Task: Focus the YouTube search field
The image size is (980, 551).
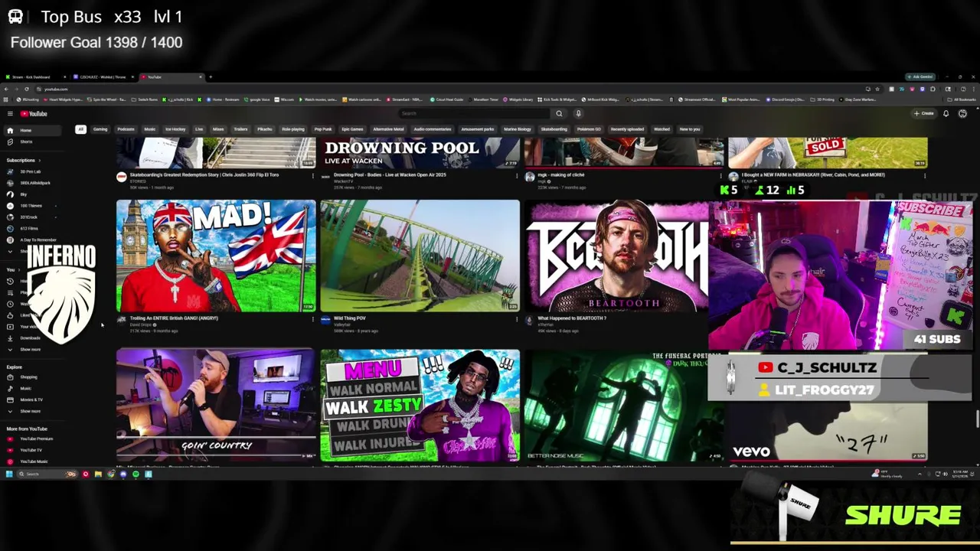Action: pos(473,114)
